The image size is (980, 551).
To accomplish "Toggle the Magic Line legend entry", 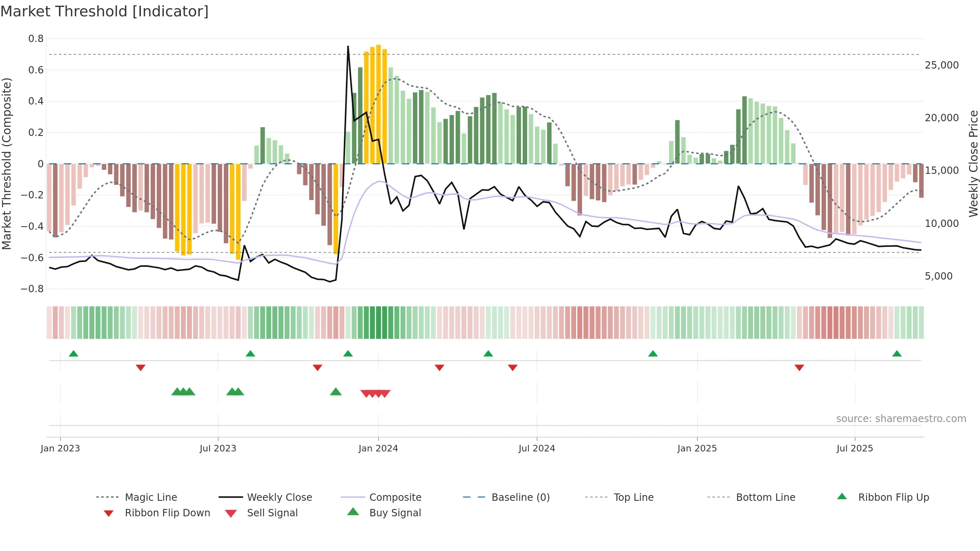I will (x=137, y=497).
